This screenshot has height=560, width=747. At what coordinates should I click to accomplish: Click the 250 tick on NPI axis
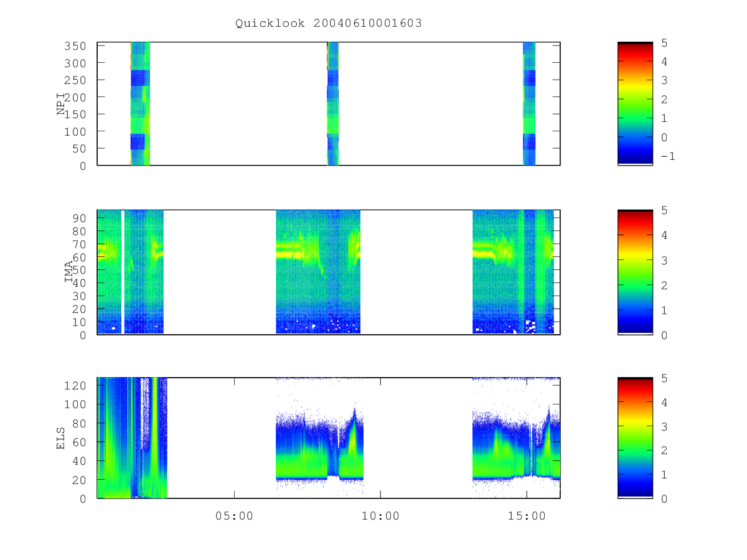(x=75, y=80)
